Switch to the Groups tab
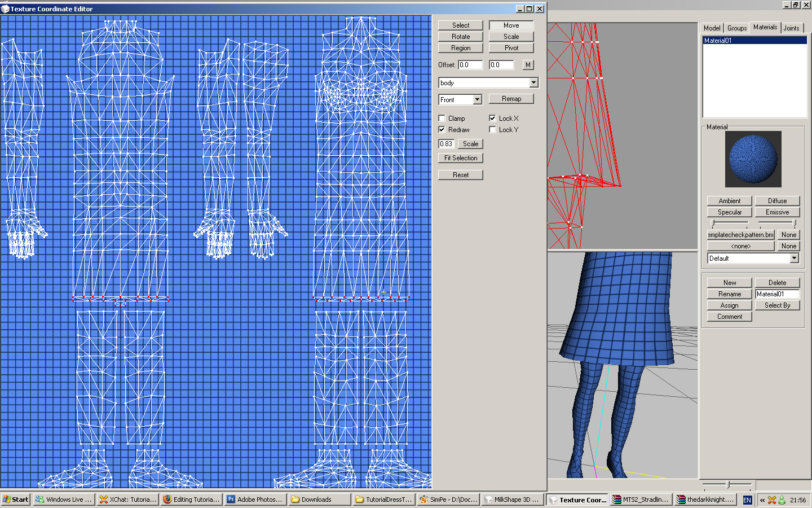Screen dimensions: 812x508 736,28
